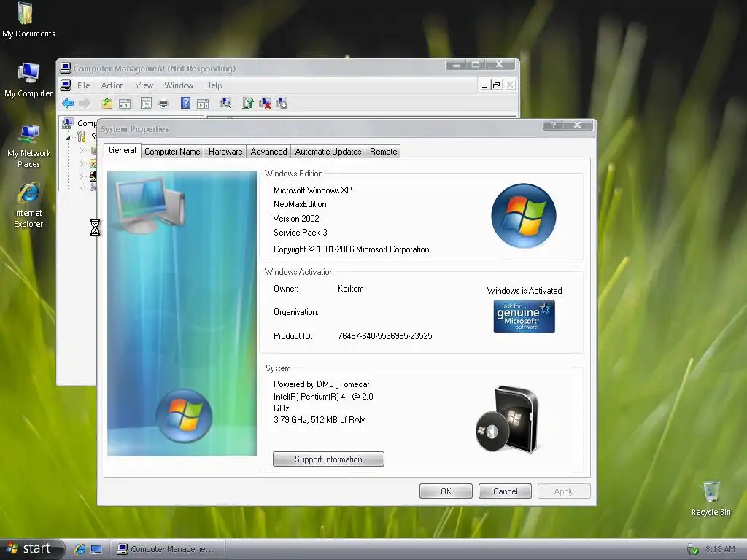
Task: Click the greyed Apply button
Action: [x=564, y=491]
